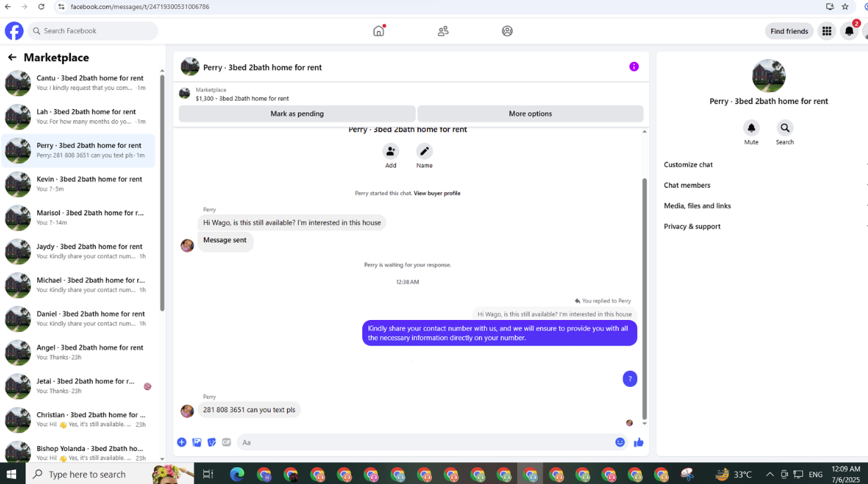Click the browser address bar URL
This screenshot has width=868, height=484.
pos(140,6)
